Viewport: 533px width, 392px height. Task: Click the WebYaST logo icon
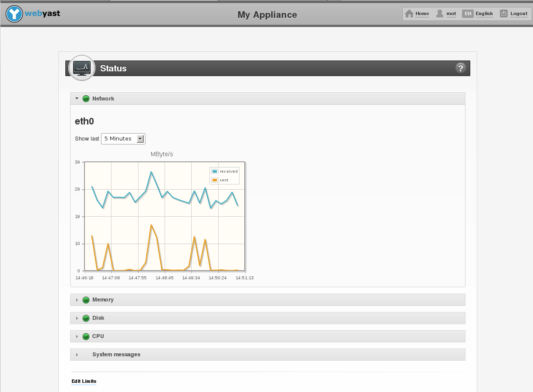(x=14, y=14)
